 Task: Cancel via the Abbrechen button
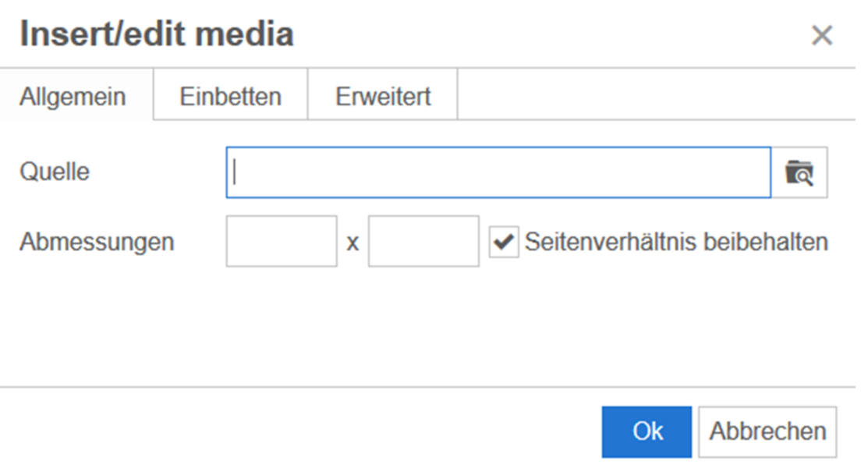pos(767,432)
